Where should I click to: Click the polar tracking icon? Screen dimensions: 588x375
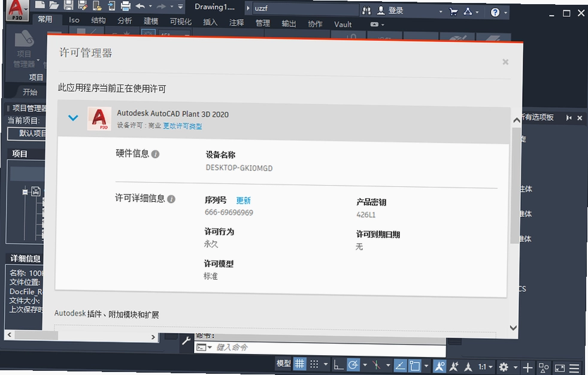coord(353,365)
